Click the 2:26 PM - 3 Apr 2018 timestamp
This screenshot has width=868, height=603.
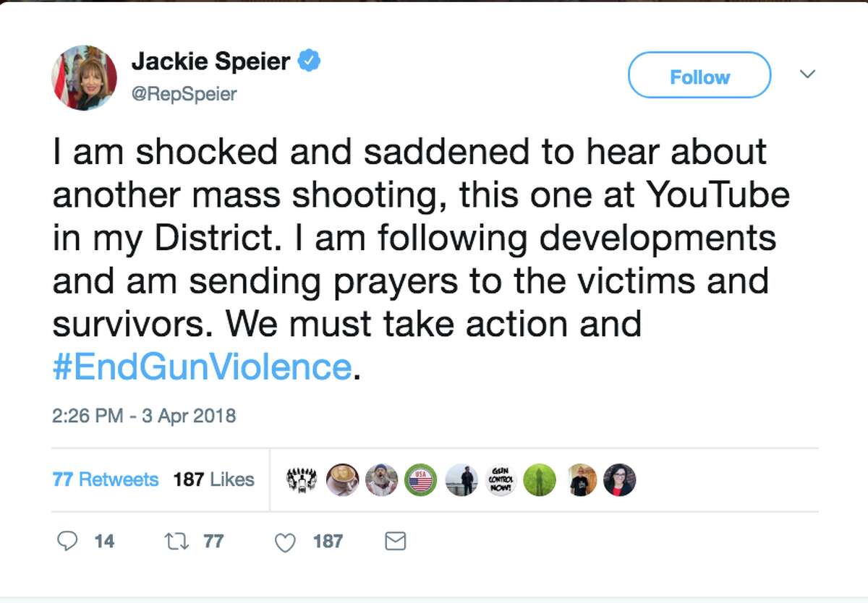tap(144, 416)
